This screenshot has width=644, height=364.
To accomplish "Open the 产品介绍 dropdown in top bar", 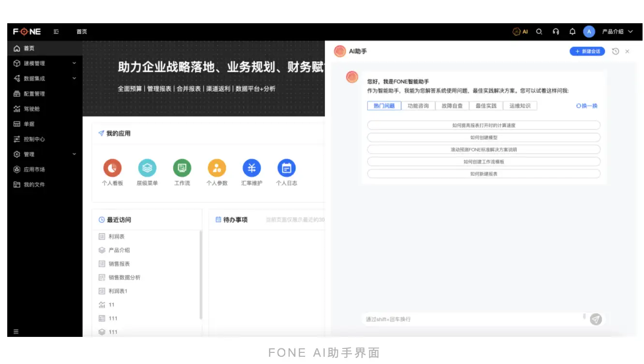I will (x=617, y=32).
